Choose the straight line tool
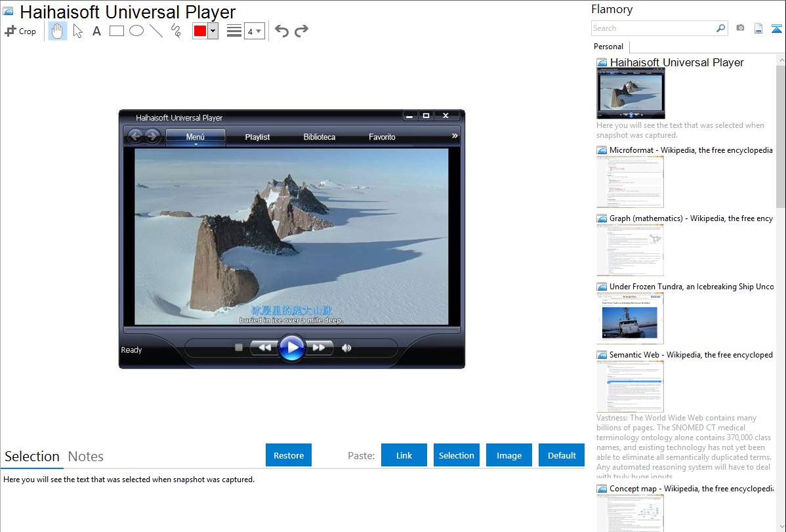 (x=156, y=31)
